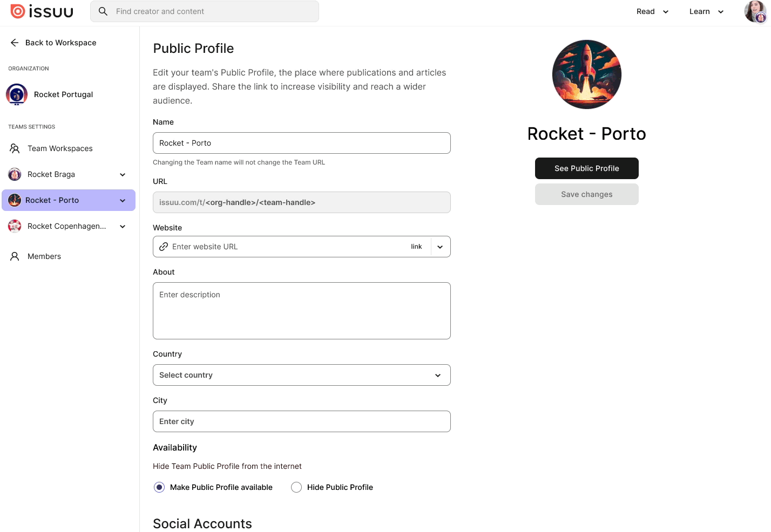The image size is (771, 532).
Task: Open the website link type dropdown
Action: coord(440,247)
